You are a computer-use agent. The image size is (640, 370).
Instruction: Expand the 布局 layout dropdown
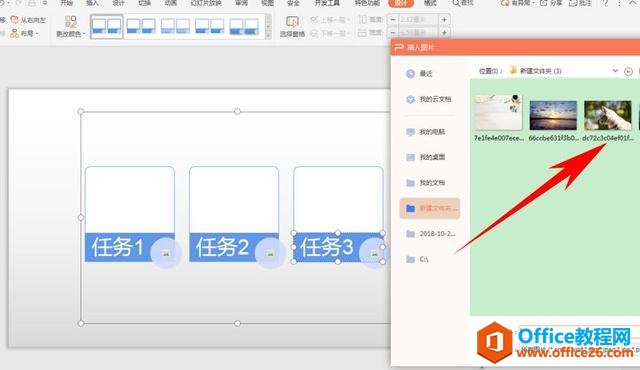[24, 33]
